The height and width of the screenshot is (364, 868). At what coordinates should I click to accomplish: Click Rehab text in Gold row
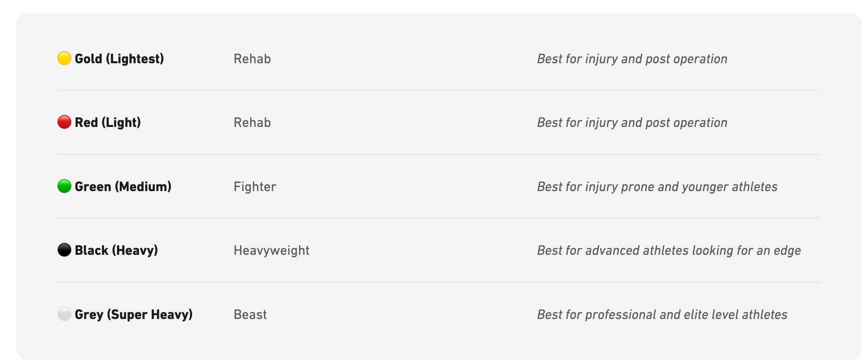[x=252, y=58]
